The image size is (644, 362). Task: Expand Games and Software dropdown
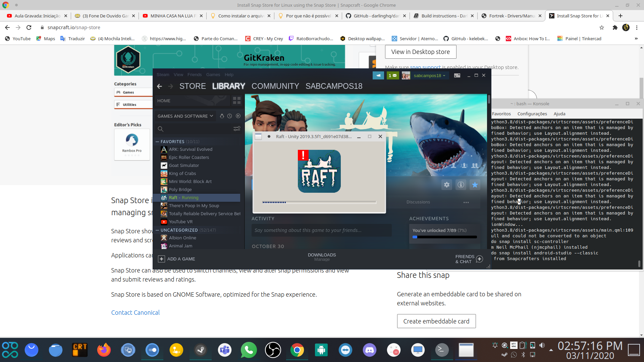185,116
